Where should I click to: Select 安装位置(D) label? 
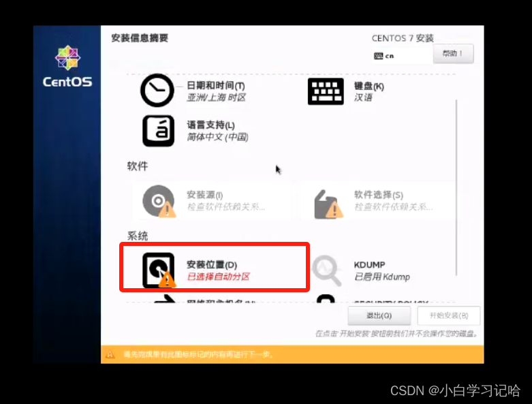click(x=212, y=264)
